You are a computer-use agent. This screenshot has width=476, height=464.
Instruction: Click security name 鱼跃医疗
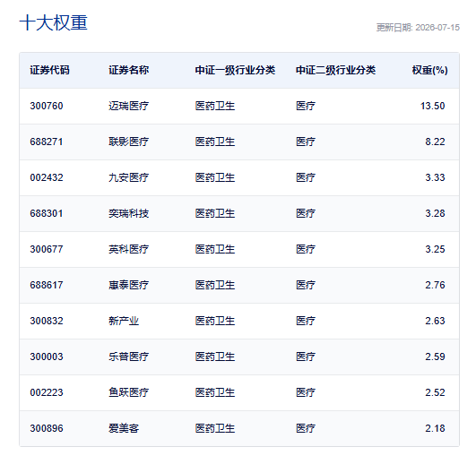coord(129,392)
